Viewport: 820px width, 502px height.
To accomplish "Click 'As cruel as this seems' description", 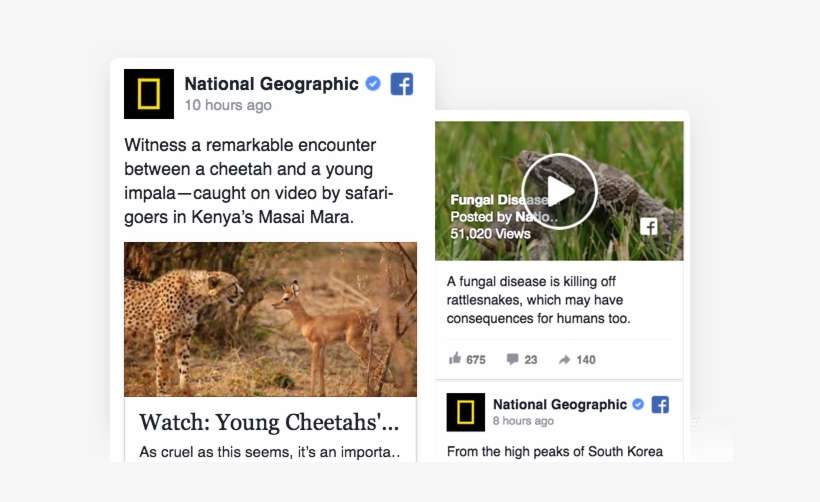I will point(269,452).
